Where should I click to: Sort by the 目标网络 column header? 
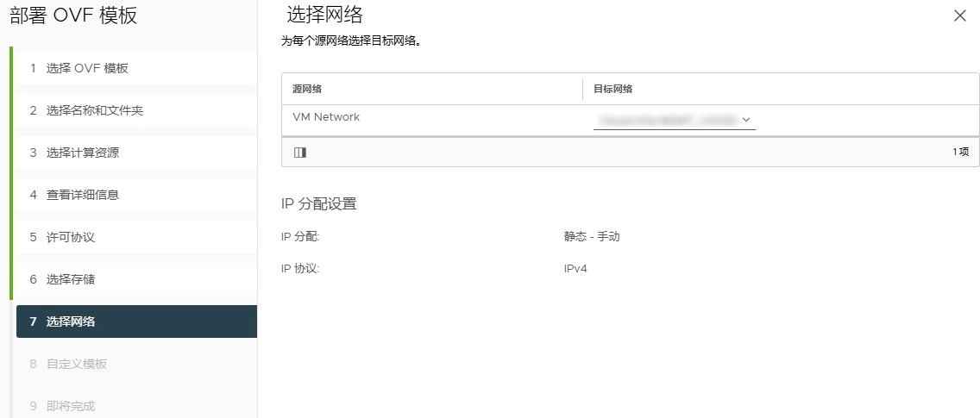pos(612,89)
